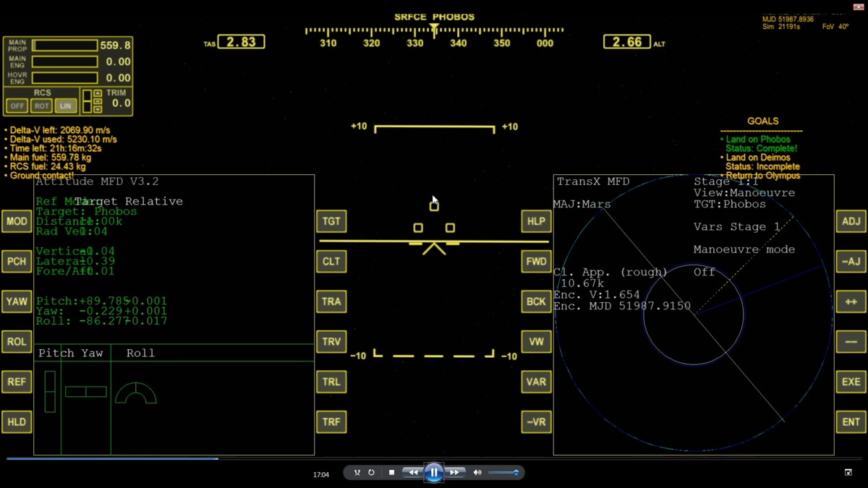Click BCK button on TransX MFD
The width and height of the screenshot is (868, 488).
tap(536, 301)
